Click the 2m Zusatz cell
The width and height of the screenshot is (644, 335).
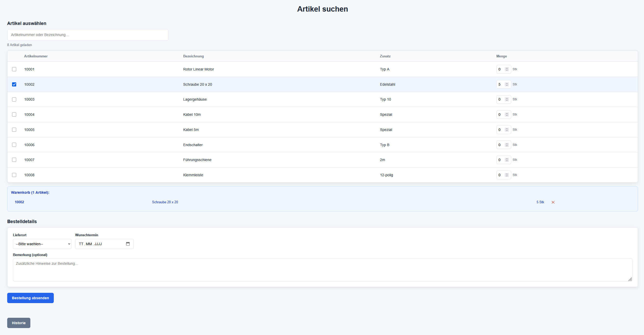pos(383,160)
